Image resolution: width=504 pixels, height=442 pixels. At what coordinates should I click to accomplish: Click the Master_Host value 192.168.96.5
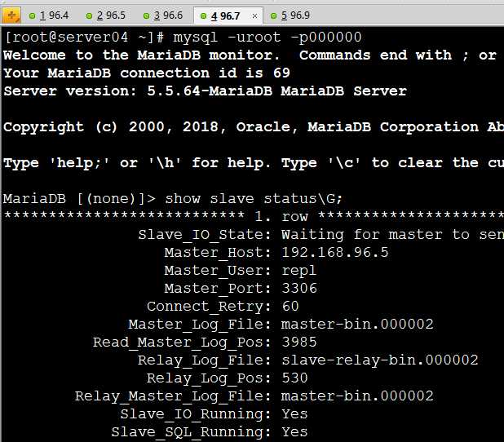[335, 253]
